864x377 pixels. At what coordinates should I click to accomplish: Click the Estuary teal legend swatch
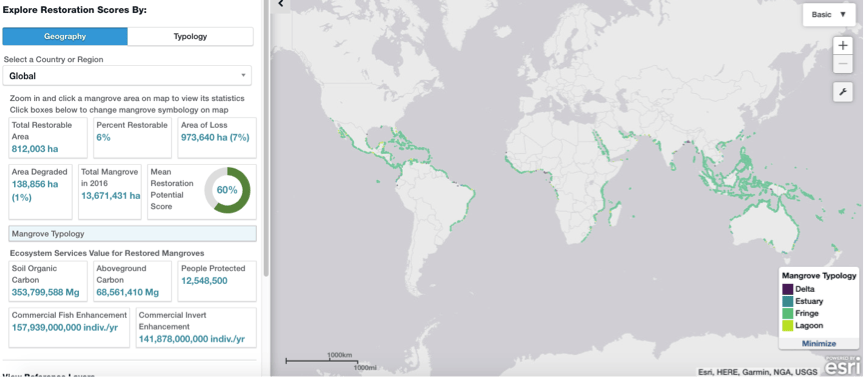(x=787, y=301)
